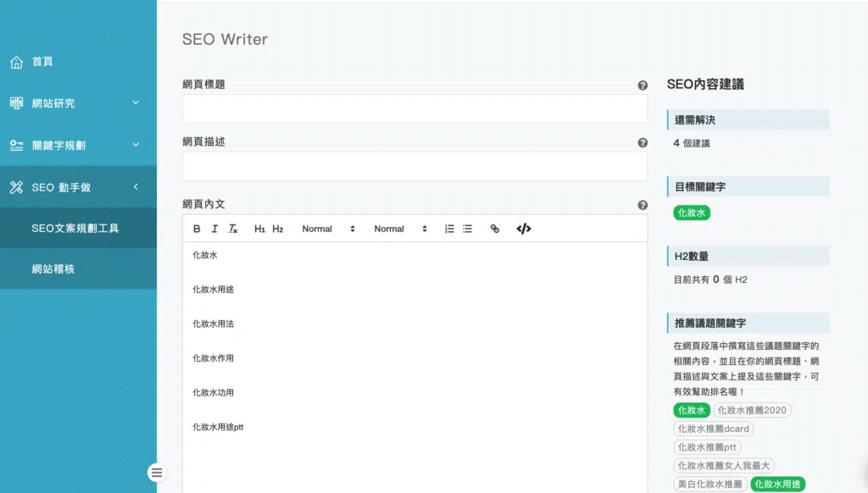Click help icon beside 網頁標題
868x493 pixels.
[643, 86]
